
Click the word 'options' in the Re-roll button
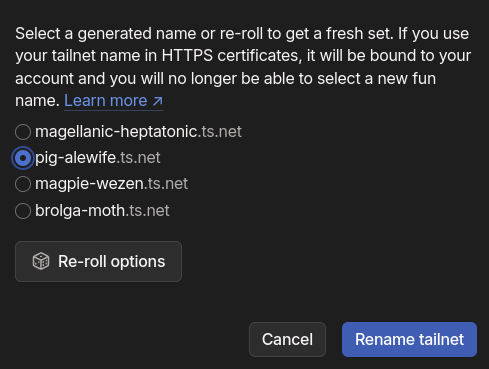click(x=138, y=262)
